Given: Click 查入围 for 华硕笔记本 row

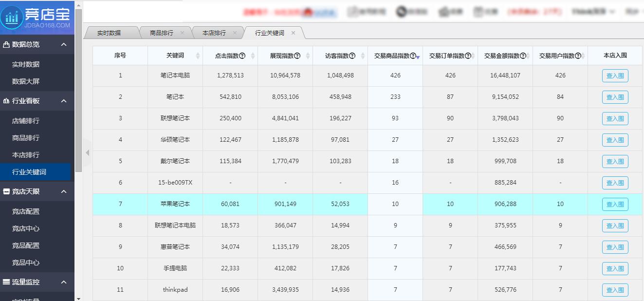Looking at the screenshot, I should [x=615, y=140].
